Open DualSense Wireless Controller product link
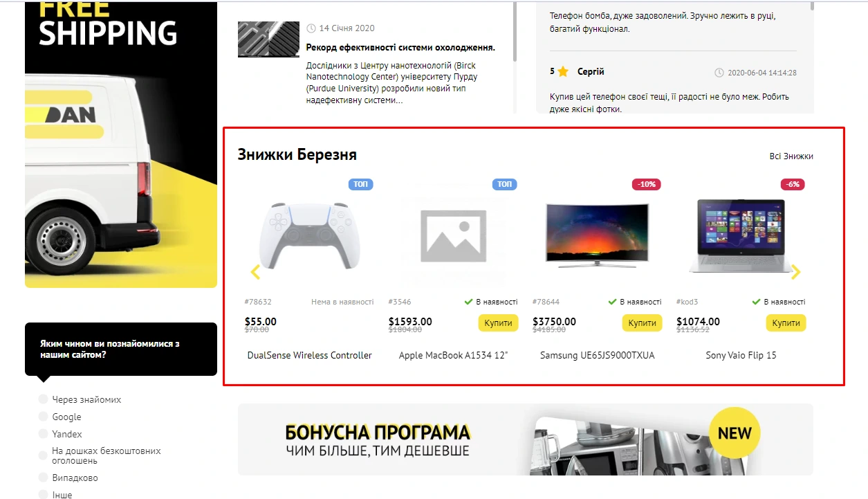Screen dimensions: 868x499 [309, 355]
